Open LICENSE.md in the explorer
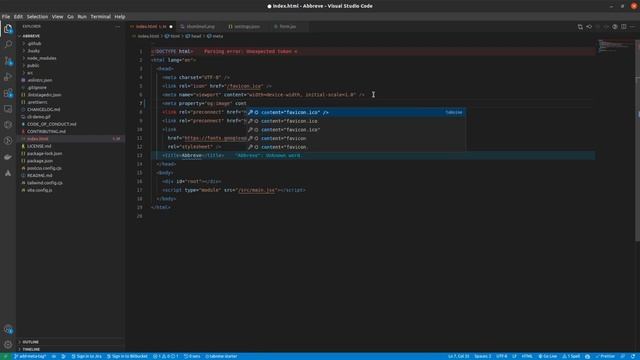The width and height of the screenshot is (640, 360). (x=39, y=146)
